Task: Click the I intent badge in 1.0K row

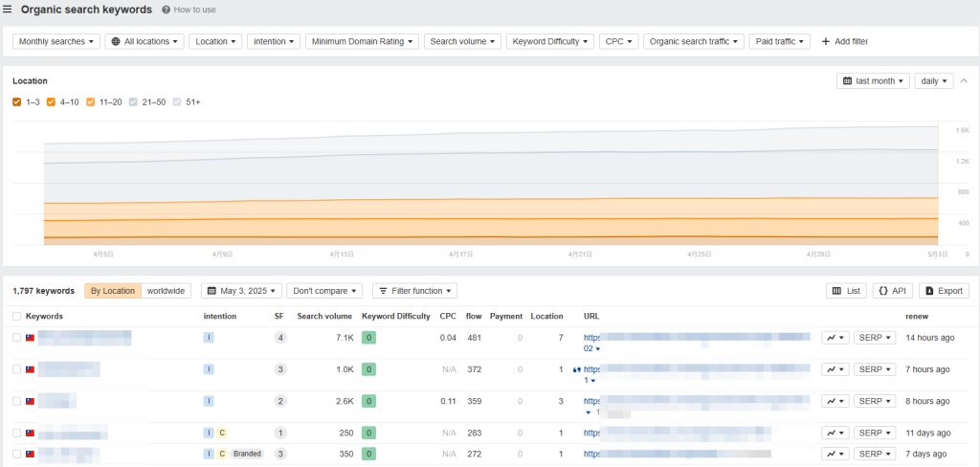Action: [209, 369]
